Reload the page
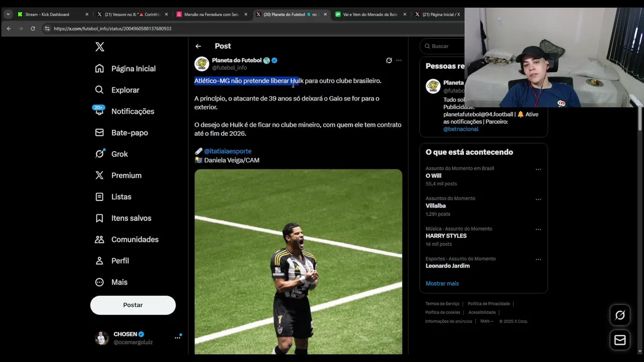 33,29
